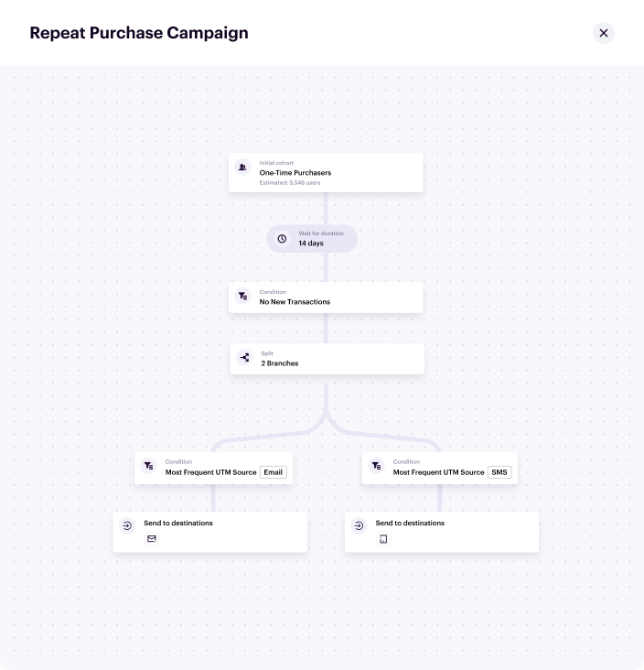Click the No New Transactions filter icon
The image size is (644, 670).
tap(242, 297)
